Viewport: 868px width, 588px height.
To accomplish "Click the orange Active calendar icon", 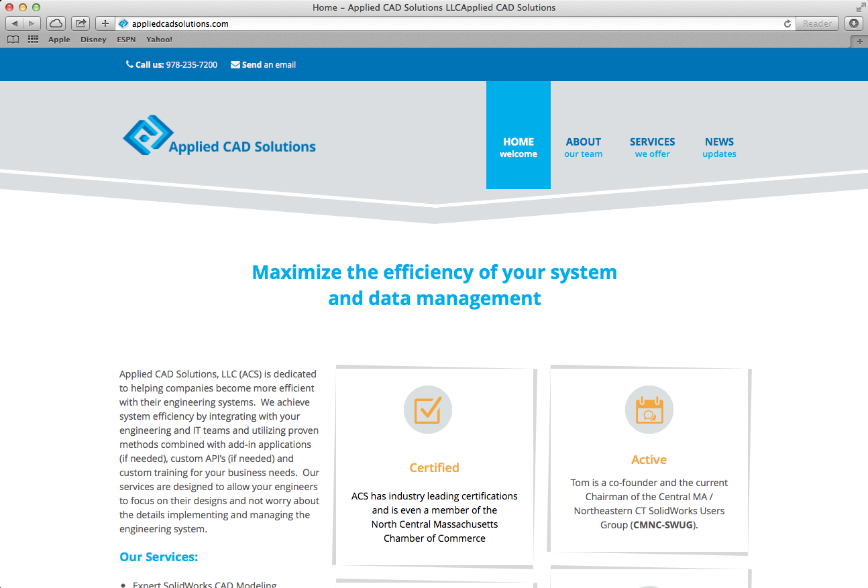I will (649, 410).
